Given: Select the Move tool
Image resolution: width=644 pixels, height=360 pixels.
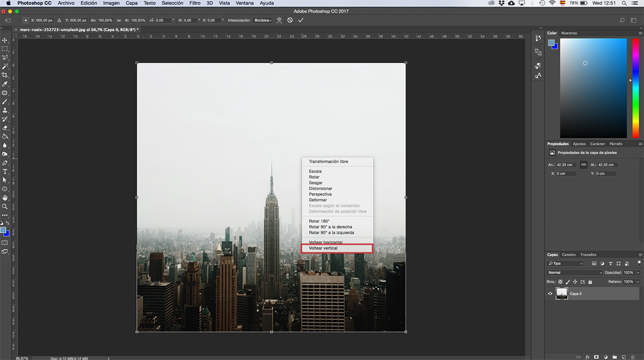Looking at the screenshot, I should (5, 40).
